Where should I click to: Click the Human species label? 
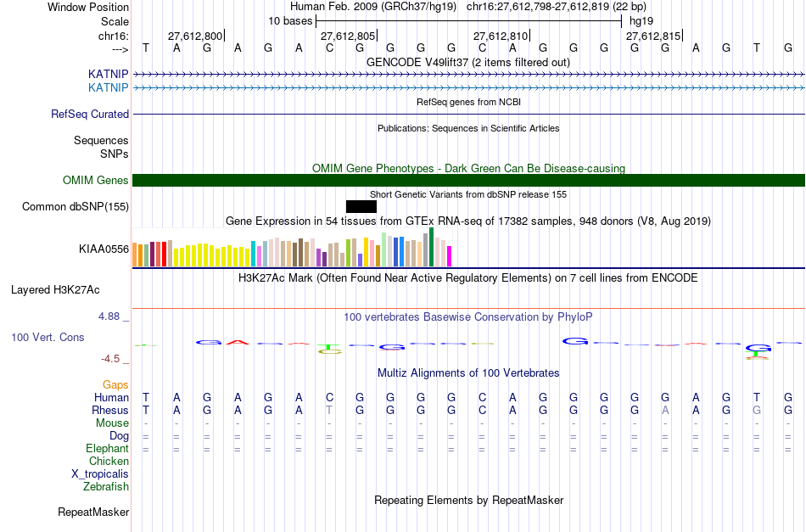coord(111,397)
